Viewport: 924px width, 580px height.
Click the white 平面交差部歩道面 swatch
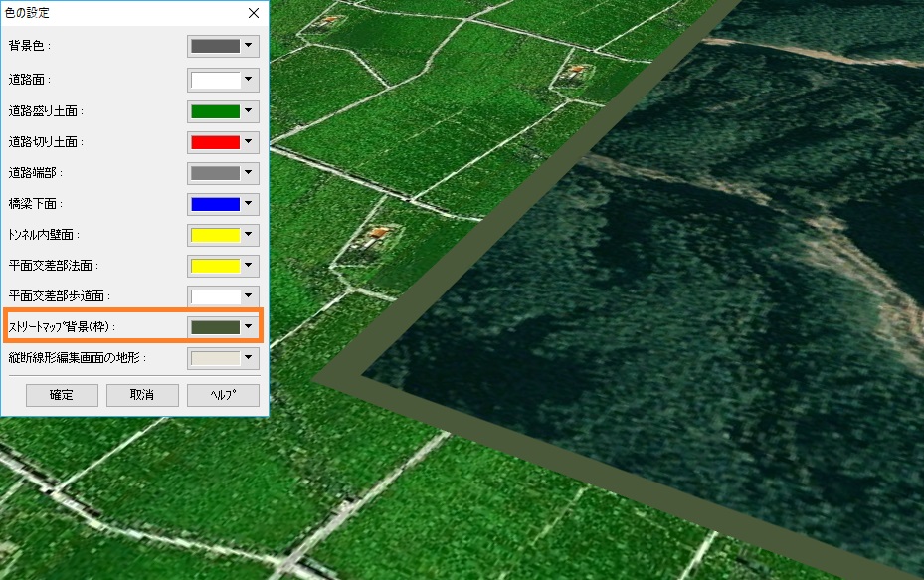[x=215, y=296]
